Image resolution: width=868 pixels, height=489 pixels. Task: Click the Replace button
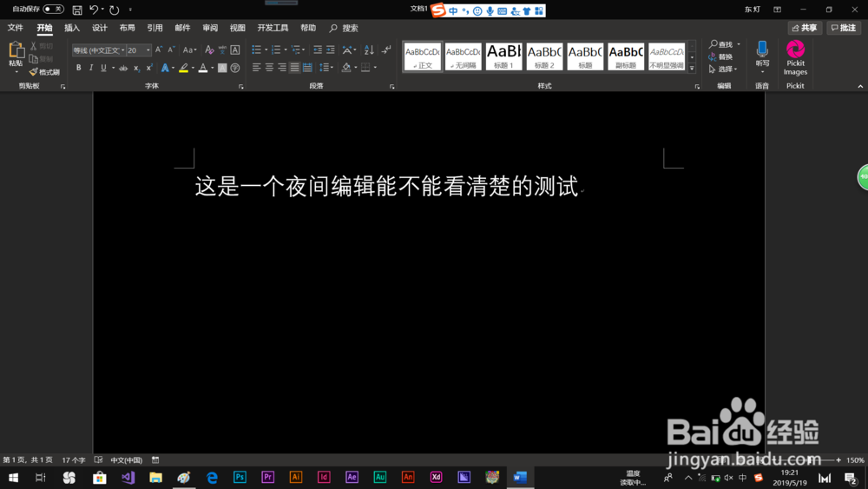click(720, 57)
